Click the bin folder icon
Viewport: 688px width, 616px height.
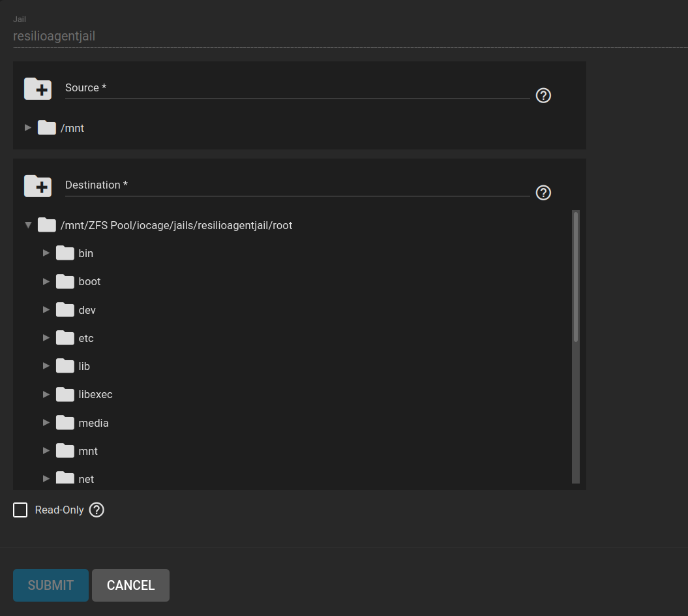pyautogui.click(x=65, y=253)
